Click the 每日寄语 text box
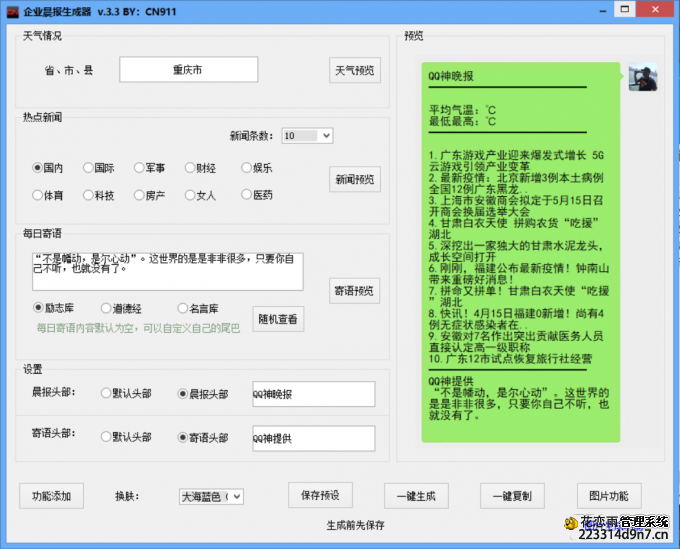Screen dimensions: 680x549 pyautogui.click(x=168, y=271)
